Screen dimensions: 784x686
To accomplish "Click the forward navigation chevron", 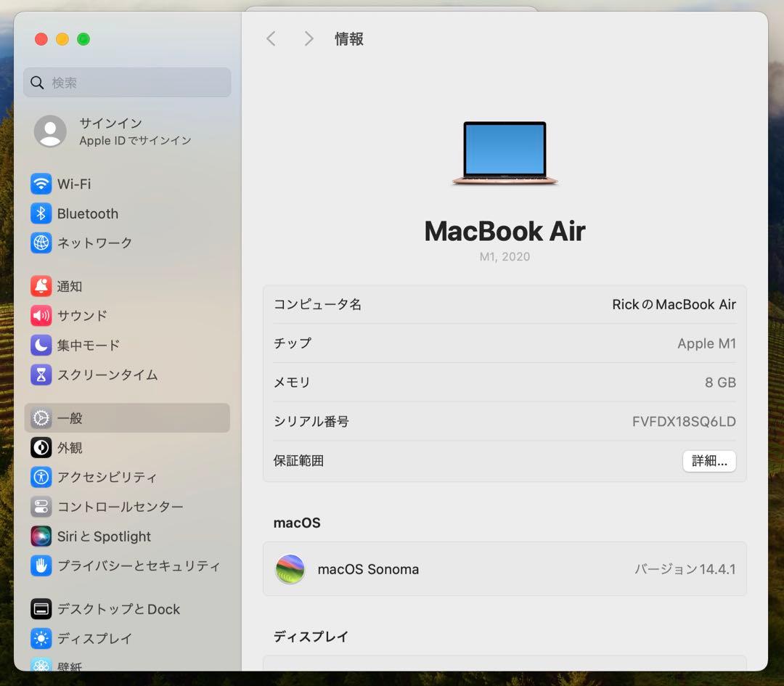I will pyautogui.click(x=309, y=38).
